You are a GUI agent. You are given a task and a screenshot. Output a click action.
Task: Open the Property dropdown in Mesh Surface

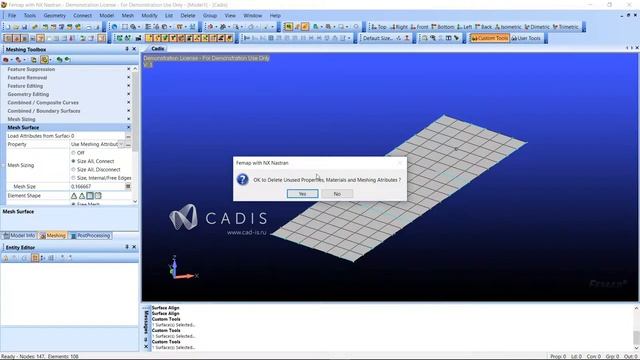[121, 144]
